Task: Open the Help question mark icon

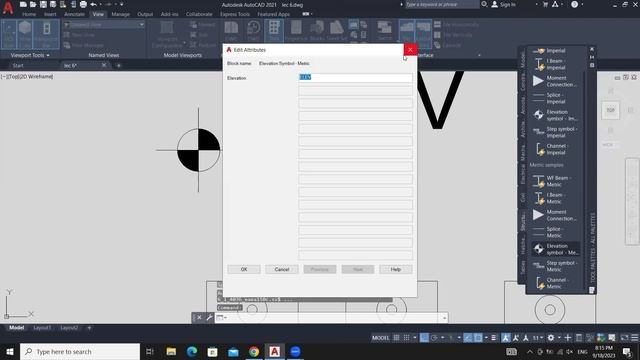Action: [575, 4]
